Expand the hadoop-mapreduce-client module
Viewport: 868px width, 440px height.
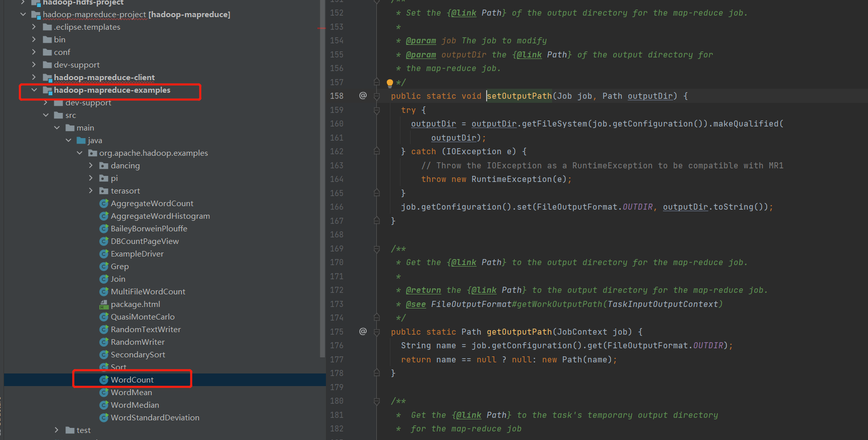[34, 77]
